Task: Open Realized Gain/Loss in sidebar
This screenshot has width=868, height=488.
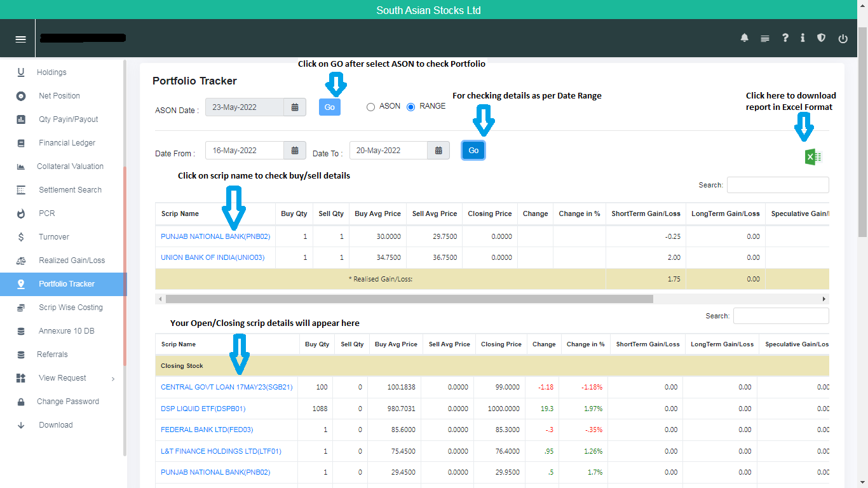Action: click(x=72, y=261)
